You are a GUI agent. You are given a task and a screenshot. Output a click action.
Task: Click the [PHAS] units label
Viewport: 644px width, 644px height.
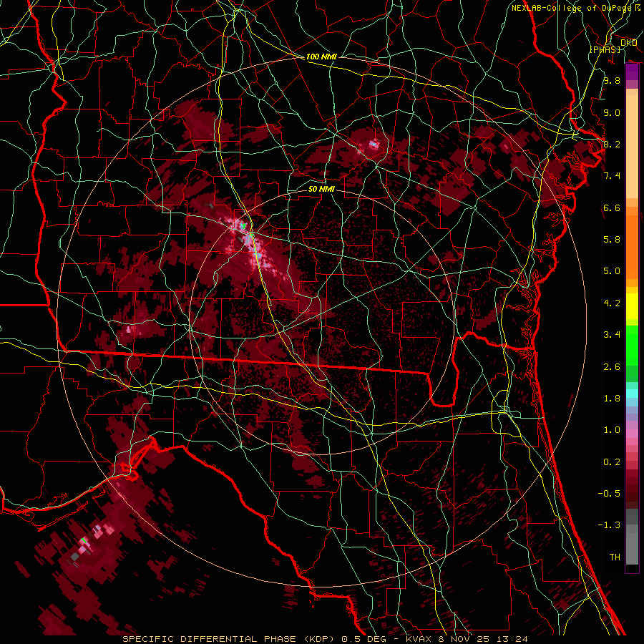605,49
